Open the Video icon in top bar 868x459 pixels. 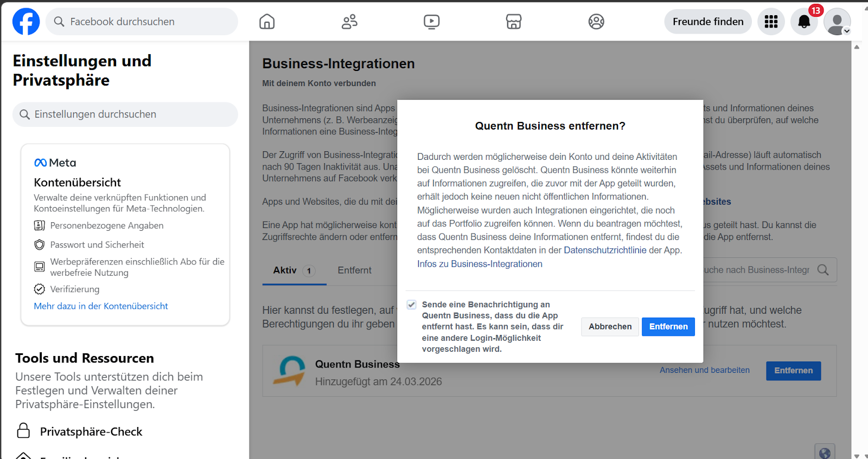coord(431,22)
